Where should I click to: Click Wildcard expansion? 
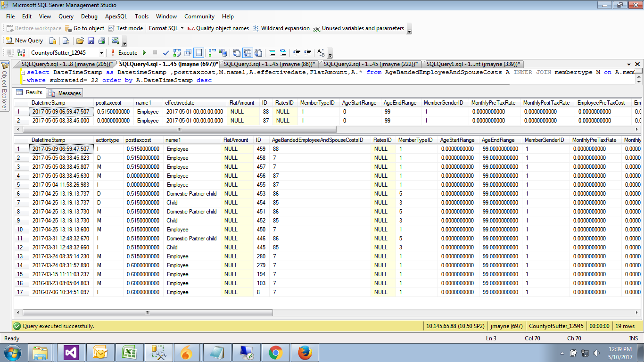click(x=281, y=28)
